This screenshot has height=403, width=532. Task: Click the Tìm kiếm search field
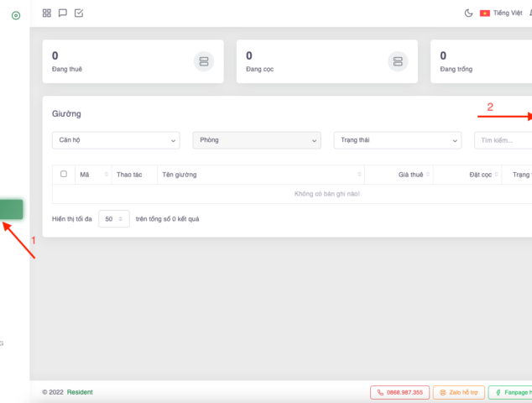pyautogui.click(x=502, y=140)
